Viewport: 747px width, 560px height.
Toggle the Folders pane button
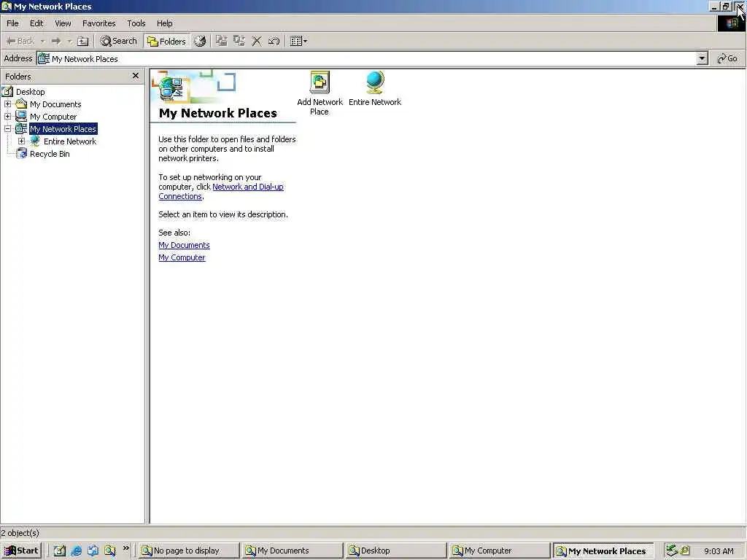(166, 42)
